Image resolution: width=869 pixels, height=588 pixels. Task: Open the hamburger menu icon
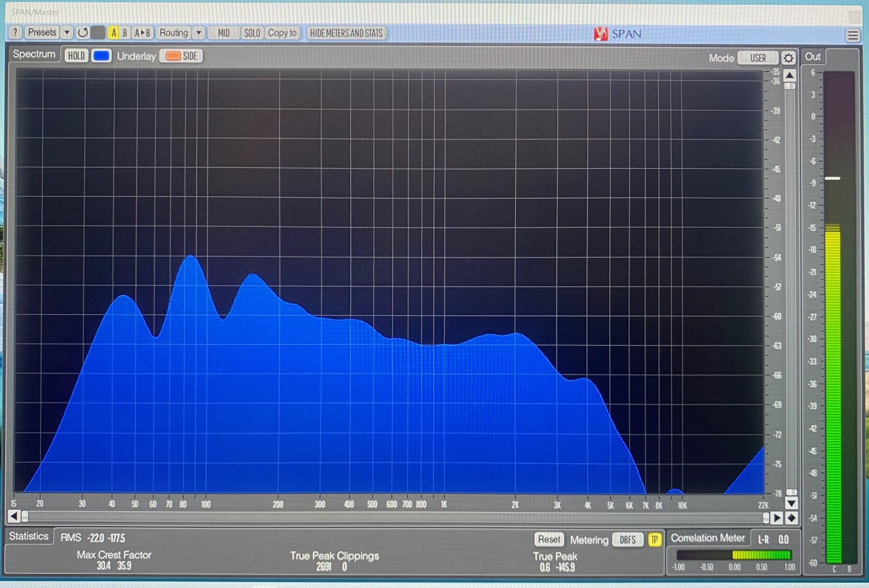(853, 35)
